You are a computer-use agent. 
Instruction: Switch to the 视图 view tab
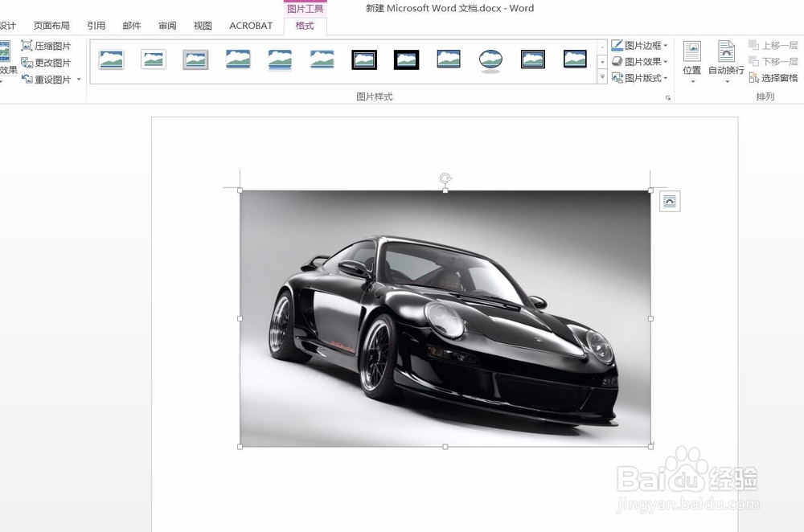203,26
